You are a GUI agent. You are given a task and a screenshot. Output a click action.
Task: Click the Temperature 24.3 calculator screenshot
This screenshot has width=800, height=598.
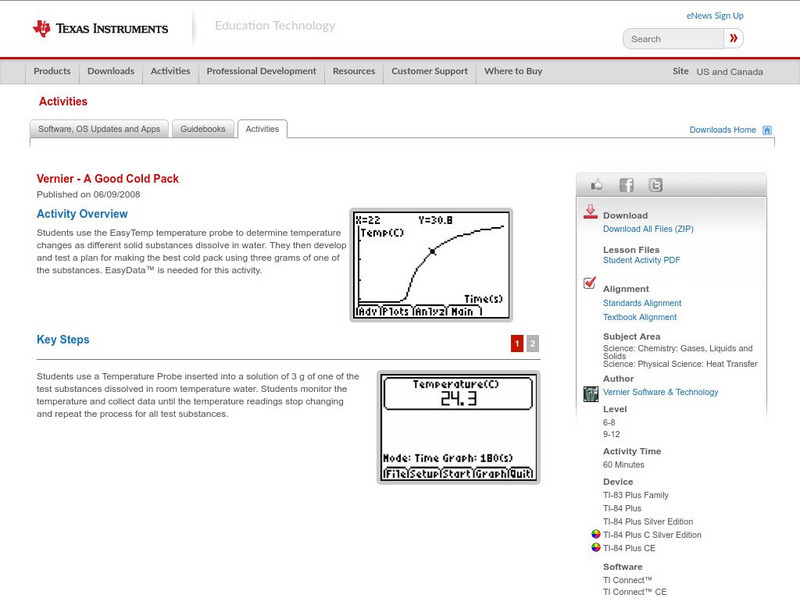pos(458,428)
